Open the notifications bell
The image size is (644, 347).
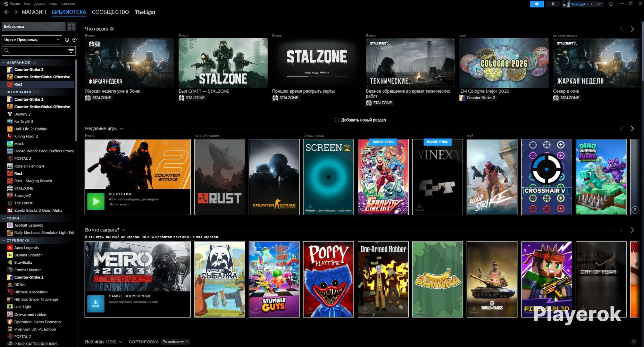(553, 4)
